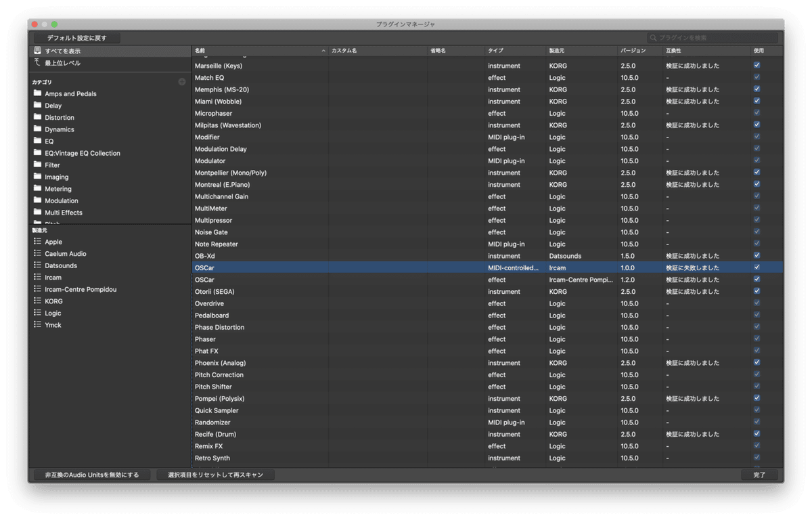Click 選択項目をリセットして再スキャン button

coord(215,475)
